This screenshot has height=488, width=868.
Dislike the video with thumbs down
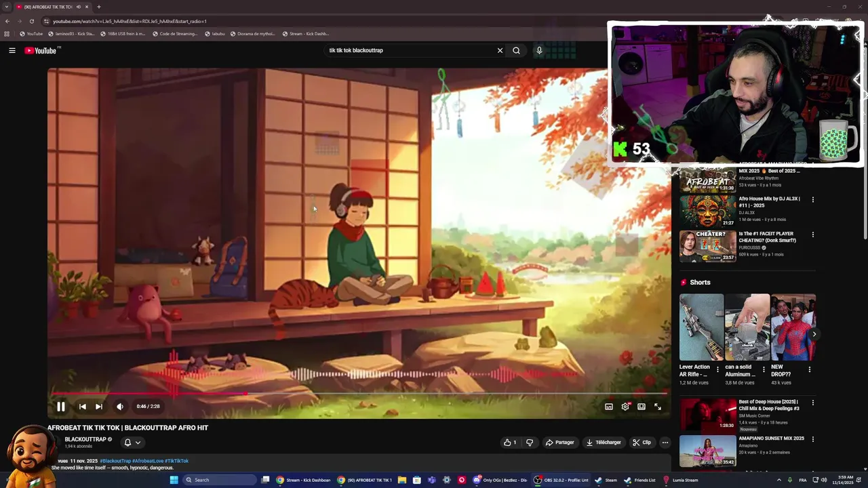tap(530, 443)
